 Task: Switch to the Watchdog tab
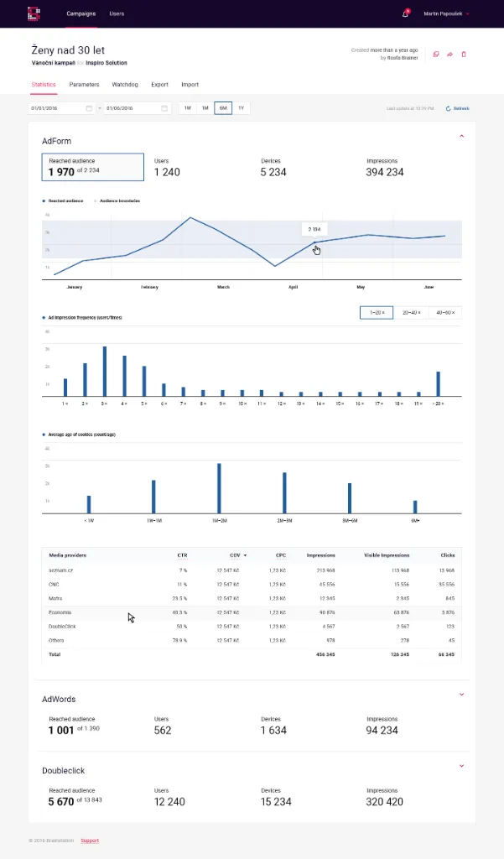125,85
